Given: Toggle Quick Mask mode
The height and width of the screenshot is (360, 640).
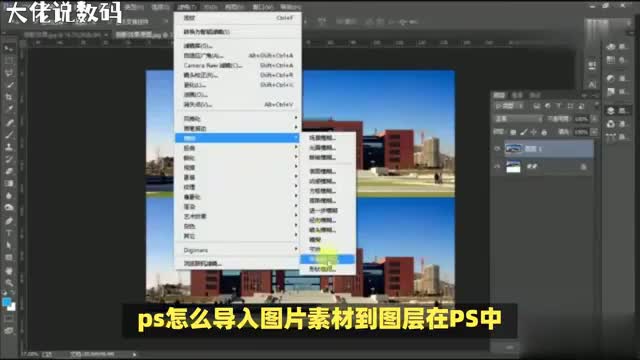Looking at the screenshot, I should 9,319.
